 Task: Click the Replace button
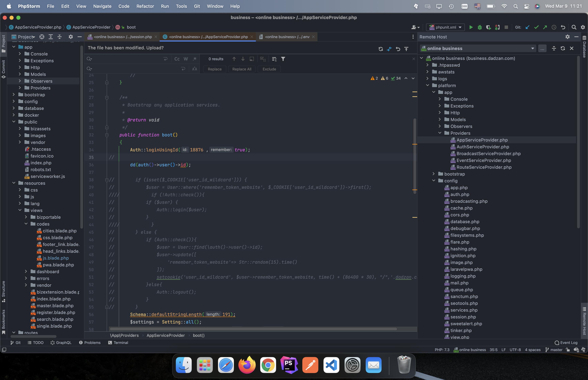(x=215, y=69)
